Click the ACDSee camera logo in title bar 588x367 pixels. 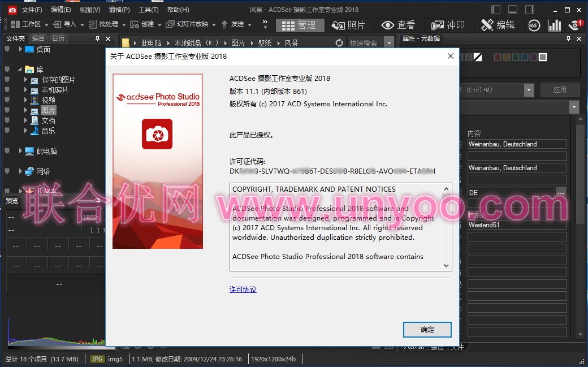click(12, 10)
